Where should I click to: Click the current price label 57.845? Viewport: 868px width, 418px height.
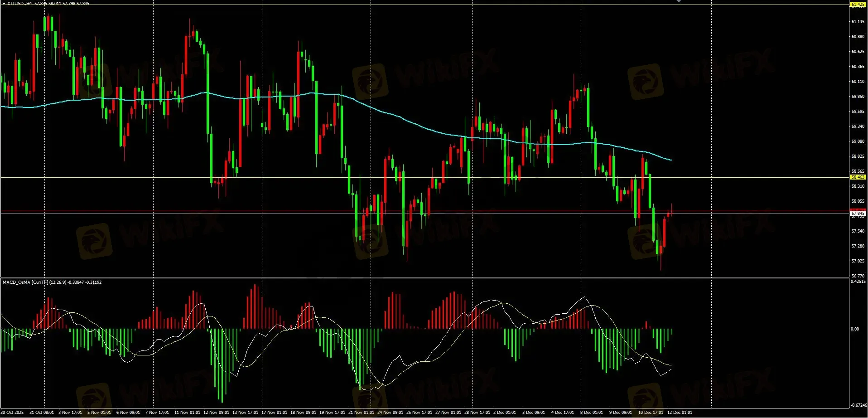click(858, 213)
